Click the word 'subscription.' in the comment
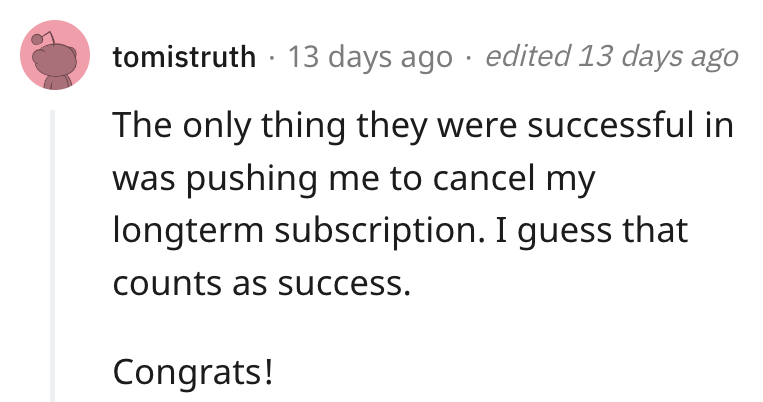 point(380,231)
